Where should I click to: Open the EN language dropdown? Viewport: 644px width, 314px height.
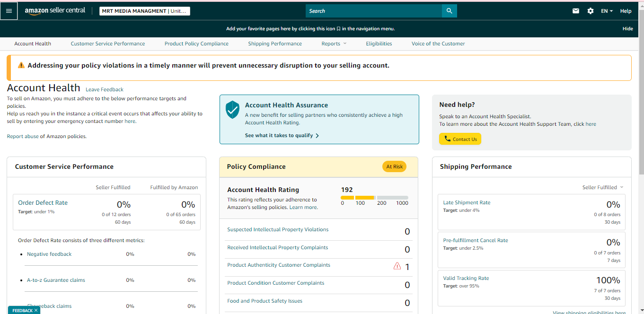click(x=607, y=11)
